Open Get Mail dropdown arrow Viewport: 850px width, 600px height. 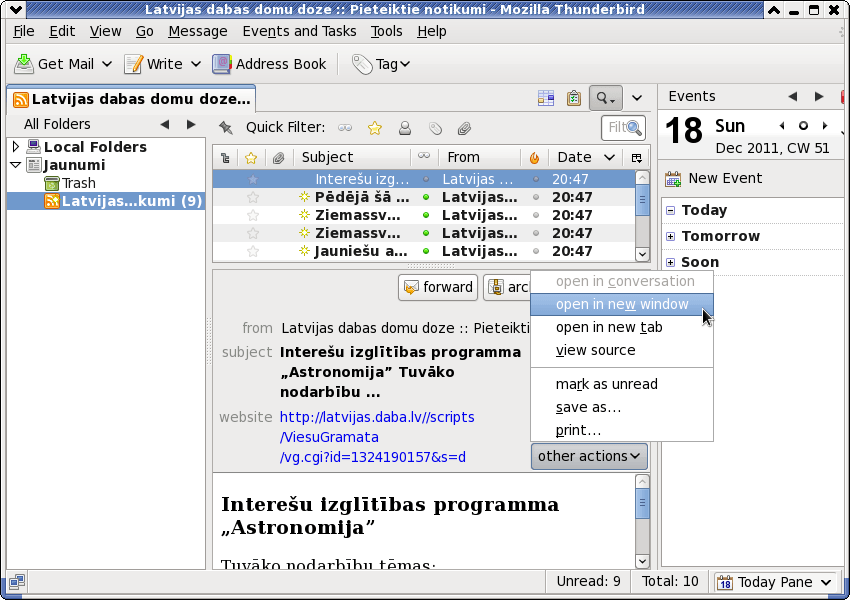107,64
